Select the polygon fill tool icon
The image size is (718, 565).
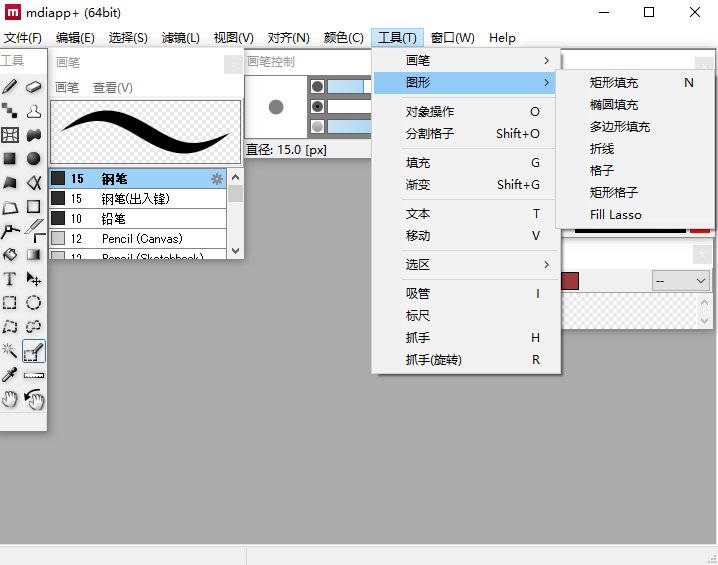pyautogui.click(x=10, y=183)
